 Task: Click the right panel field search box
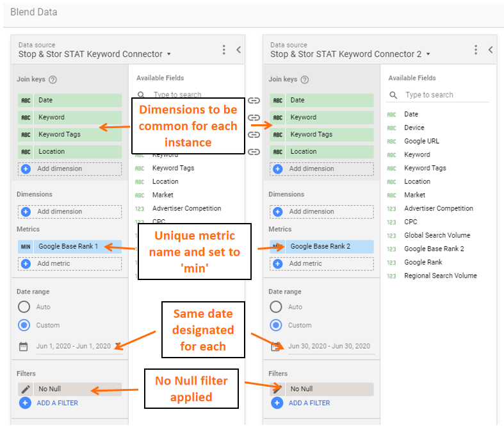442,95
